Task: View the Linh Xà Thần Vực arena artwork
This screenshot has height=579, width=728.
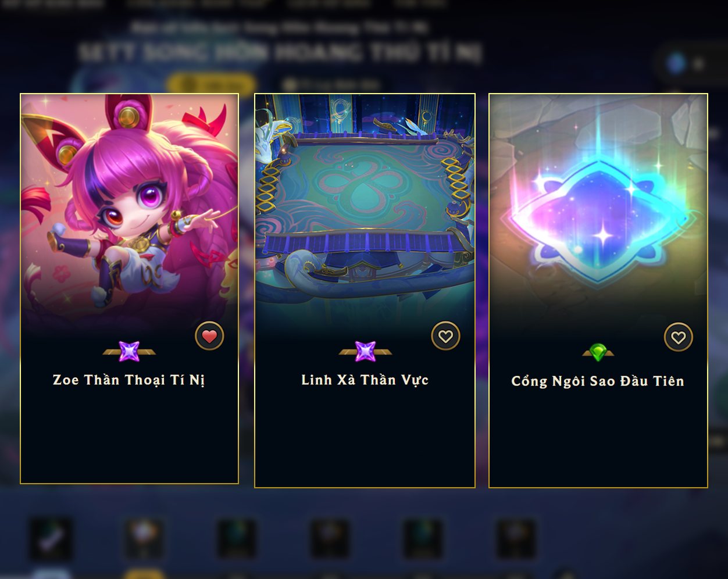Action: point(365,209)
